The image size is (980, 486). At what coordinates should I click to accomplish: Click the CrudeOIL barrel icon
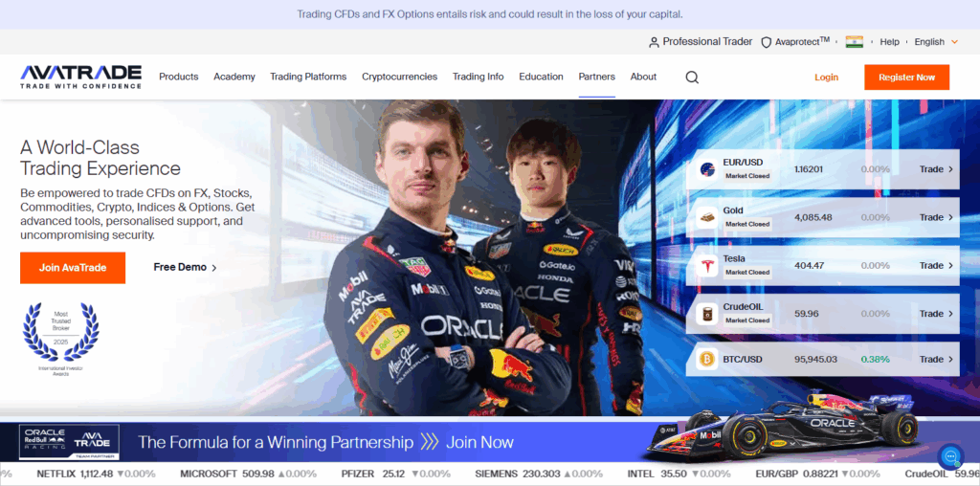click(x=707, y=313)
